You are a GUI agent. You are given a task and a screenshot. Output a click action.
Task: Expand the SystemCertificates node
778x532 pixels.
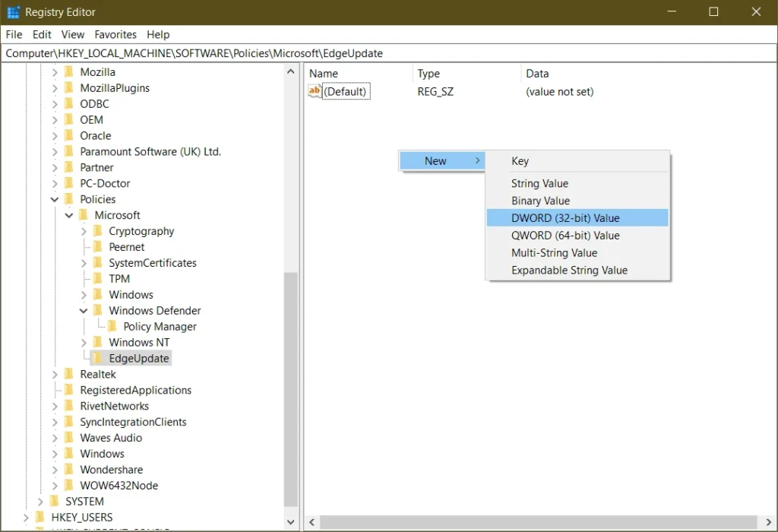coord(84,263)
